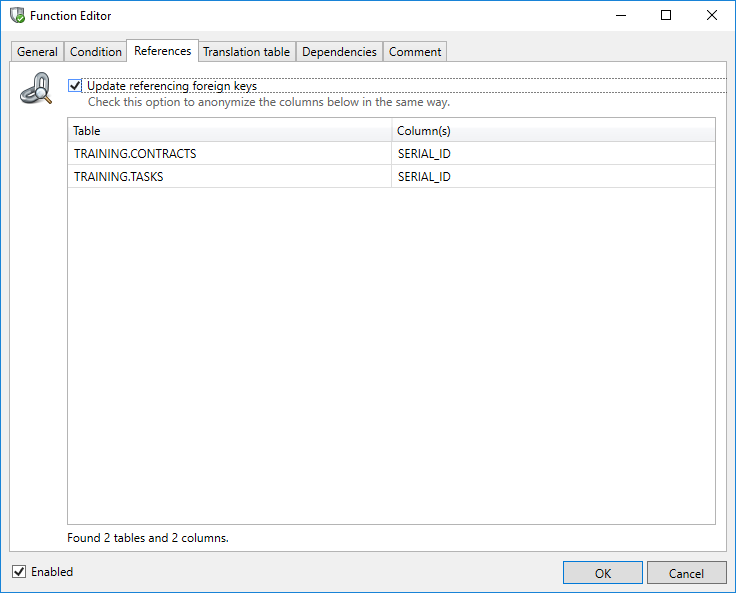
Task: Click SERIAL_ID cell in the TASKS row
Action: point(424,177)
